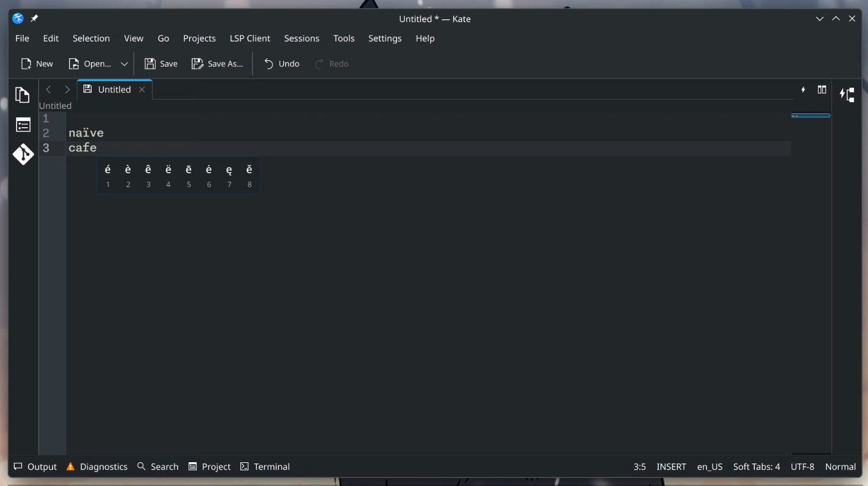Click the Save As toolbar button

217,64
